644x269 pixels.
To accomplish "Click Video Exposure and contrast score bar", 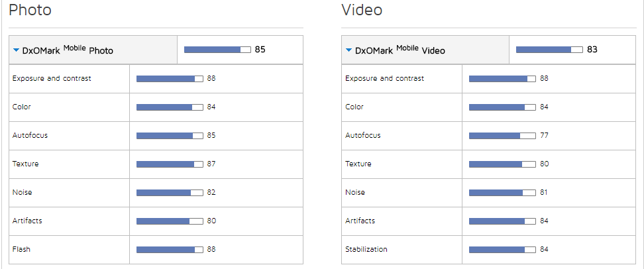I will point(502,78).
